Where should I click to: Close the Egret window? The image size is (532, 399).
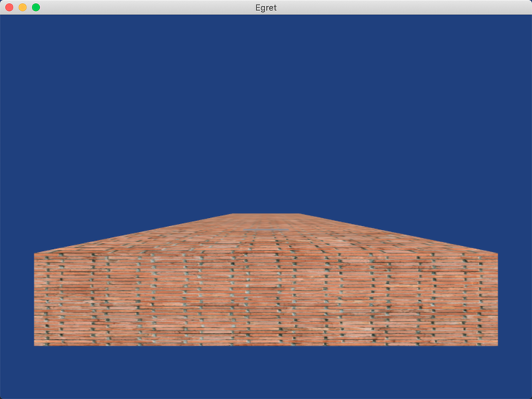point(10,7)
